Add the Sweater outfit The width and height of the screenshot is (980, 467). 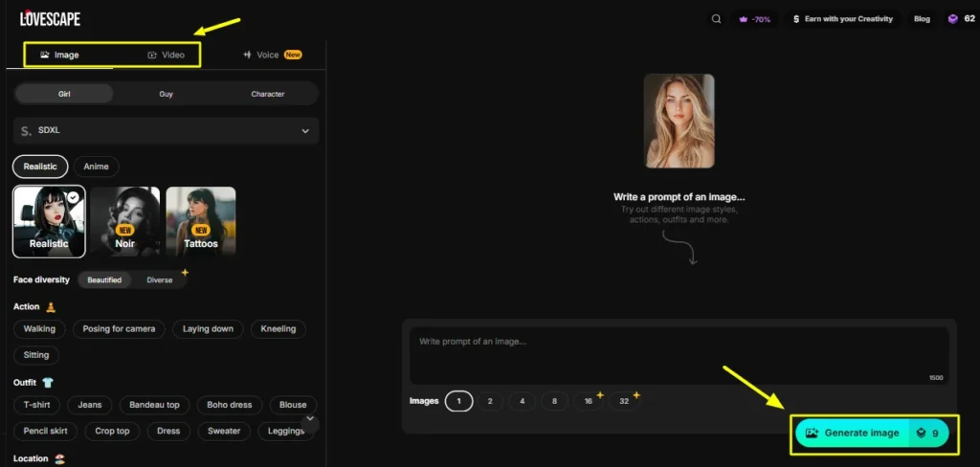pyautogui.click(x=224, y=432)
